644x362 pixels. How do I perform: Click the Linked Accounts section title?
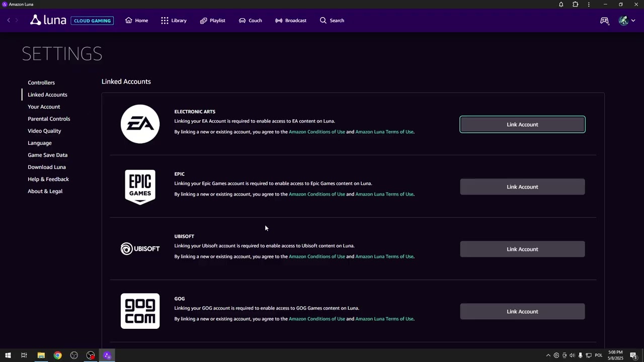(x=126, y=81)
